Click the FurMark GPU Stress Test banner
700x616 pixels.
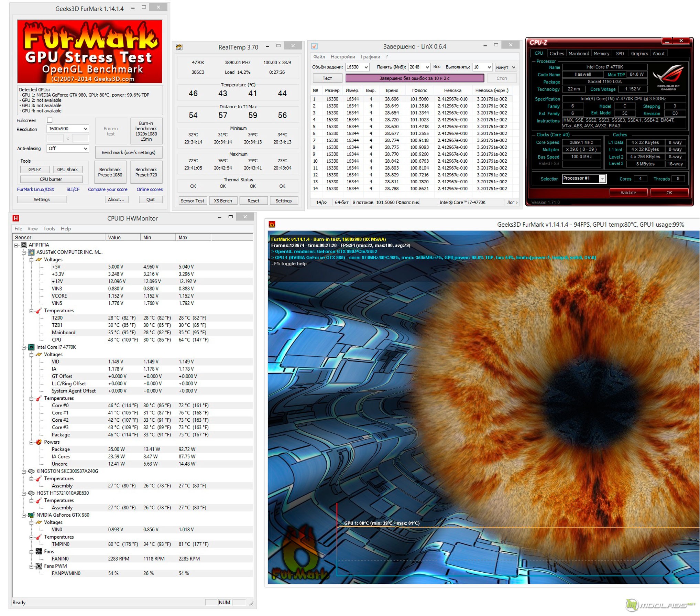coord(90,51)
